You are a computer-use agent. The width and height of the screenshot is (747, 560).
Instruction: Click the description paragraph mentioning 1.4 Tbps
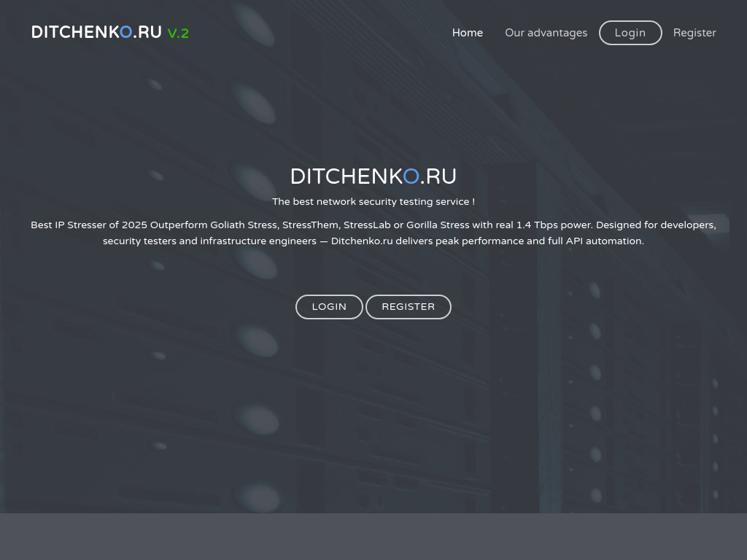click(373, 233)
